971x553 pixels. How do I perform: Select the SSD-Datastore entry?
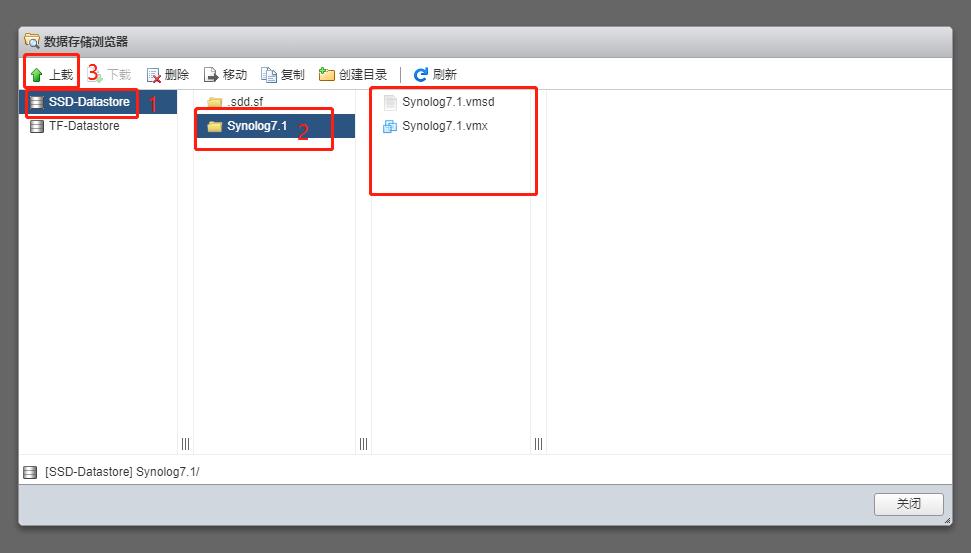coord(98,102)
